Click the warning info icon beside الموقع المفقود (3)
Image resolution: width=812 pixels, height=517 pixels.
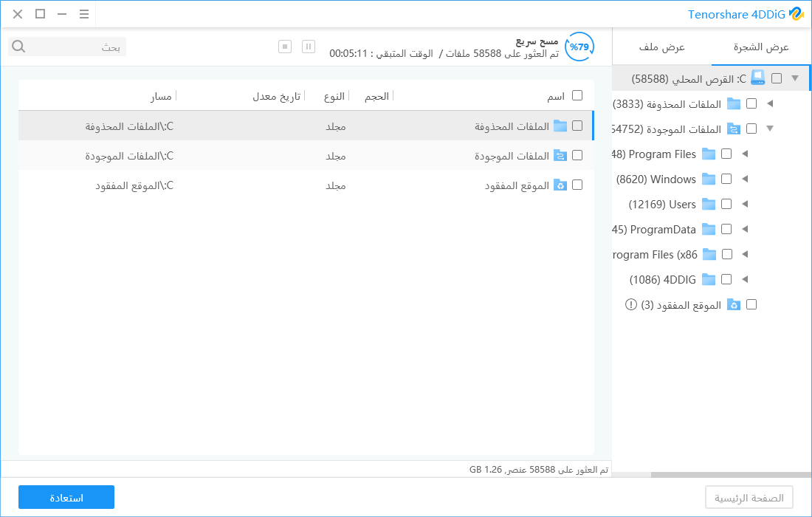coord(630,304)
